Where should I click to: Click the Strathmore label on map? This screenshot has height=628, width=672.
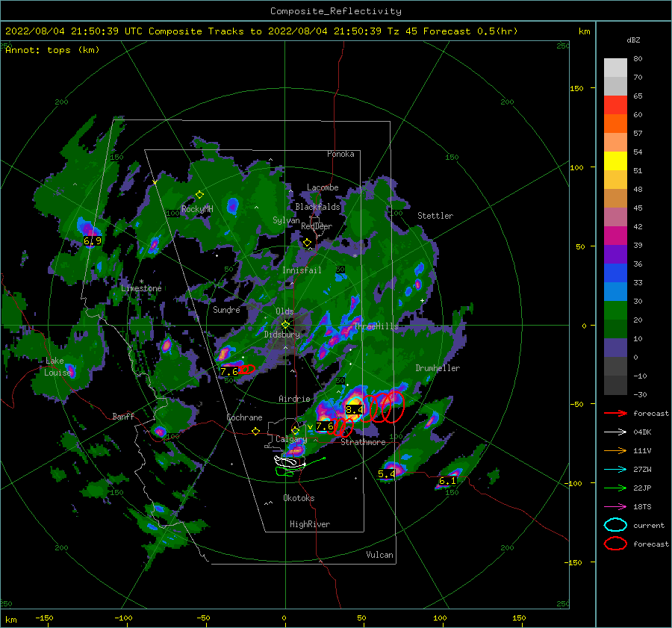click(x=363, y=442)
